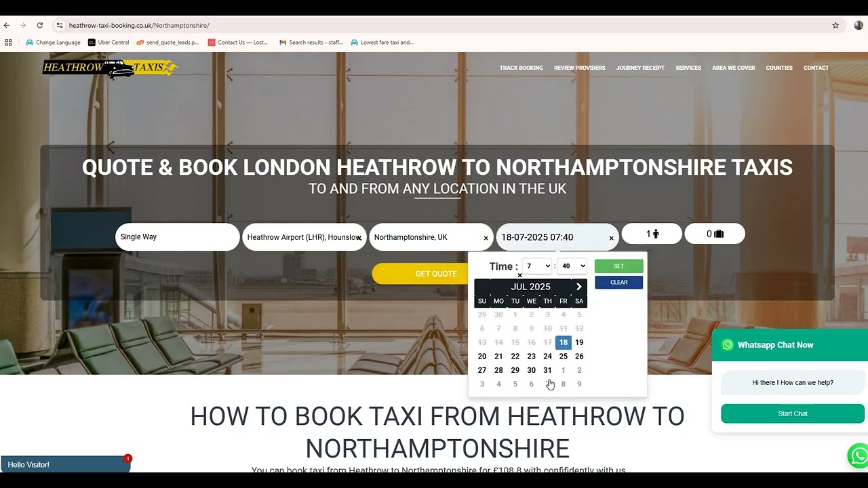
Task: Select July 27 in the calendar
Action: [x=482, y=370]
